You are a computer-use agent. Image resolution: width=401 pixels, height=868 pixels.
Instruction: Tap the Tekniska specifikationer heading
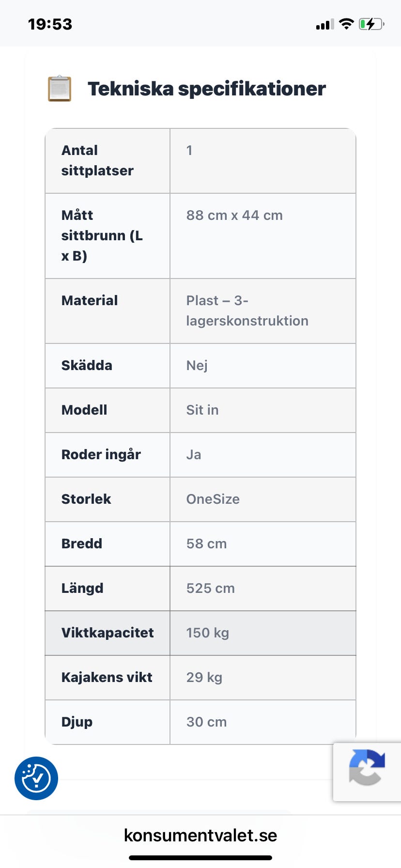[206, 89]
